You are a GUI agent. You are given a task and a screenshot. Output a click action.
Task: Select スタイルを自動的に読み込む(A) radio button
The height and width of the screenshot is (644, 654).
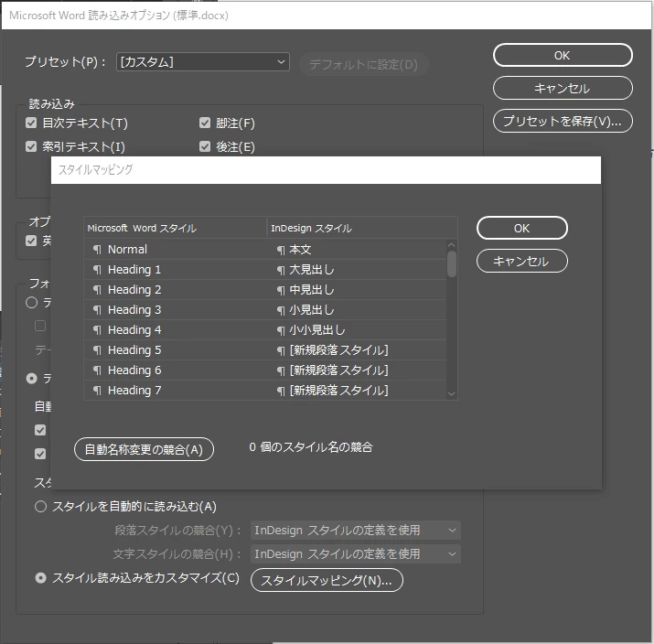[40, 507]
